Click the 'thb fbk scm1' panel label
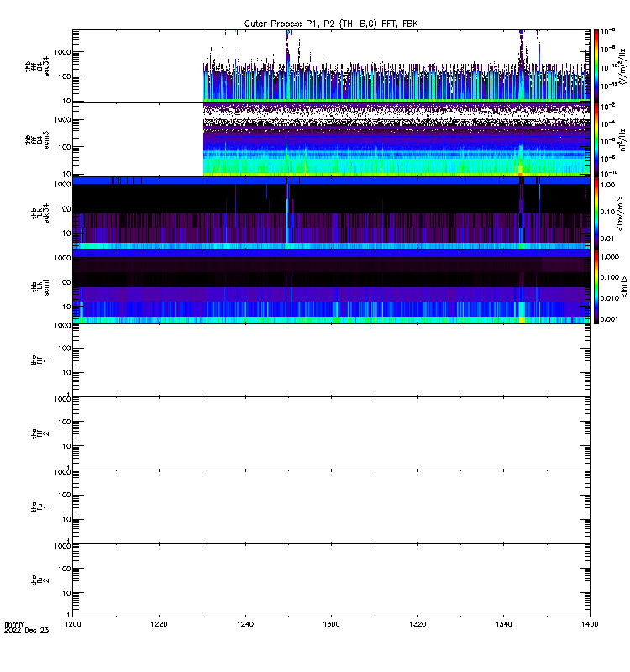Screen dimensions: 630x672 click(39, 286)
